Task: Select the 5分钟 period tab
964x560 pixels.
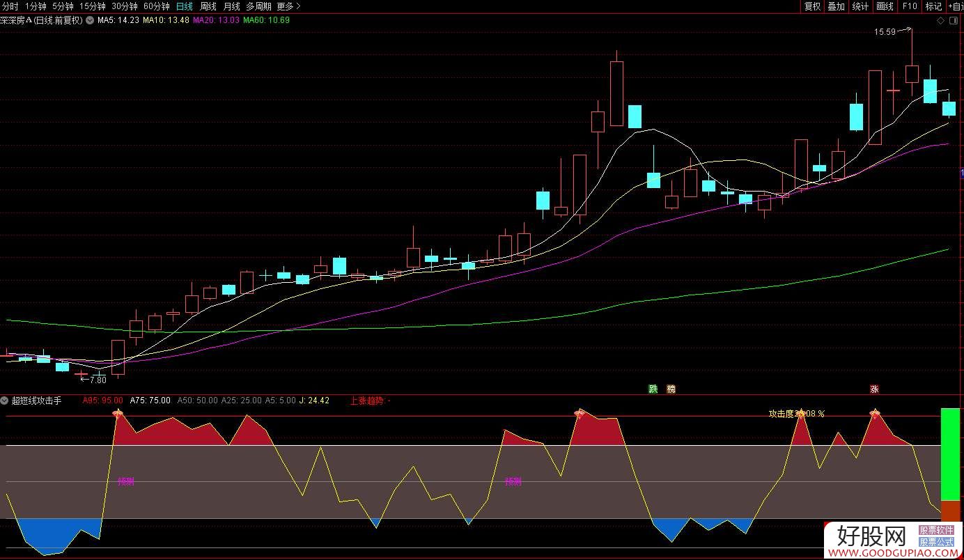Action: tap(63, 6)
